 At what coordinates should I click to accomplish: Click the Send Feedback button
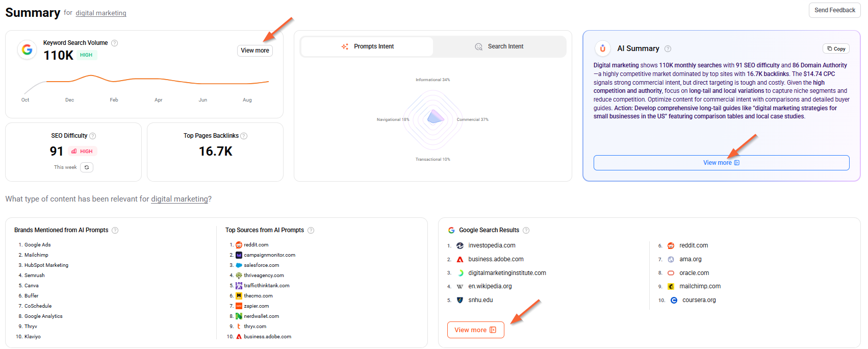pos(835,10)
